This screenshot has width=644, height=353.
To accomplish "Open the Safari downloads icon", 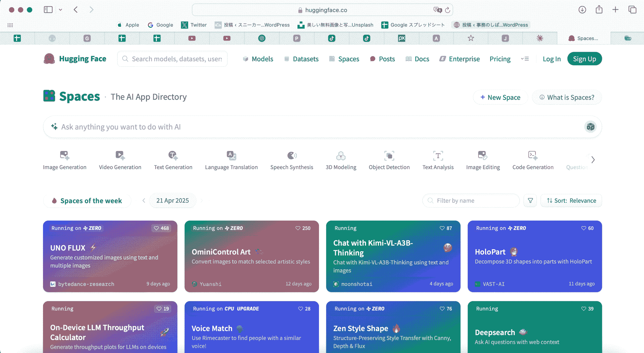I will click(x=582, y=10).
